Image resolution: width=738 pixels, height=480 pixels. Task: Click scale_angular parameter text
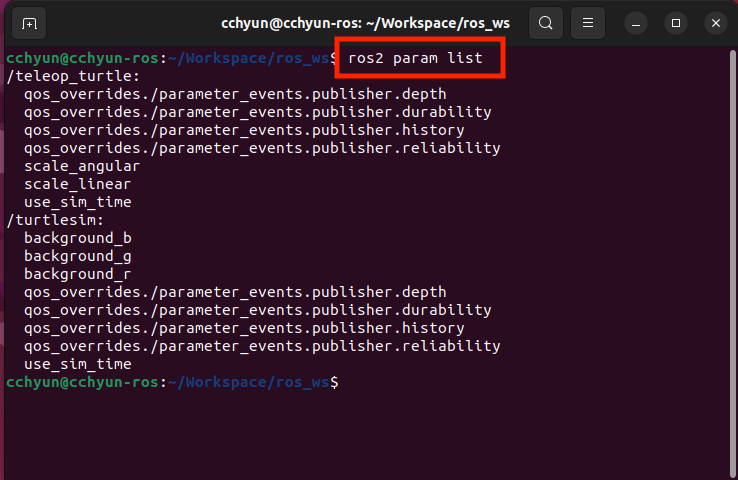tap(82, 166)
